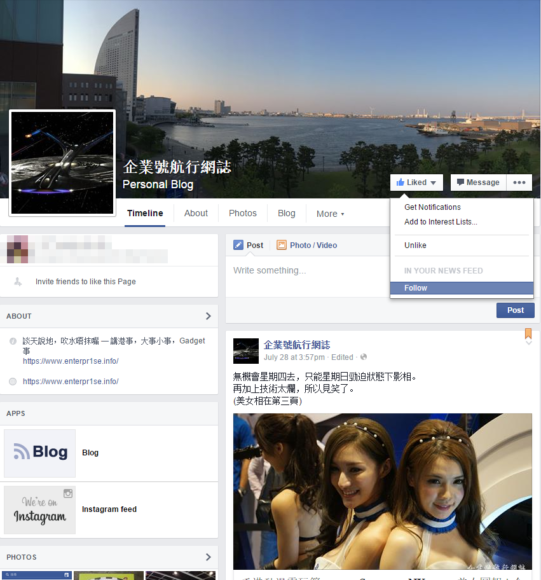
Task: Open the Photos tab
Action: [243, 213]
